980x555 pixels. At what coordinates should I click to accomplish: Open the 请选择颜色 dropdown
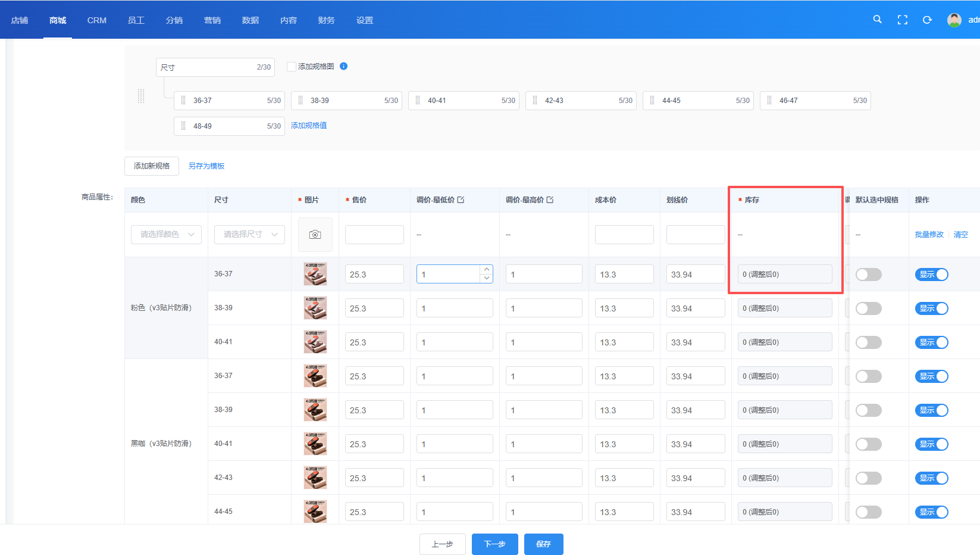pos(166,235)
